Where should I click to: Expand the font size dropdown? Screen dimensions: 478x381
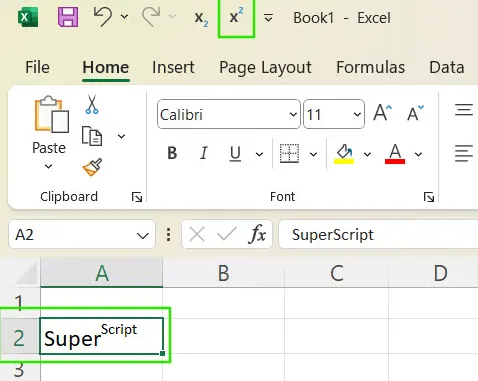pyautogui.click(x=357, y=115)
